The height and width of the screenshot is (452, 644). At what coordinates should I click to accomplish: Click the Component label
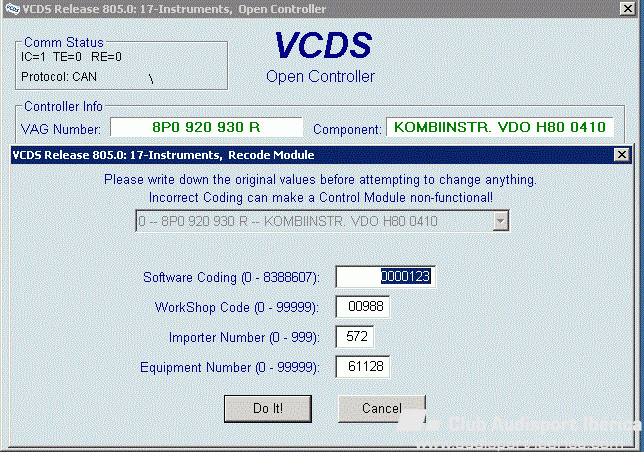347,129
